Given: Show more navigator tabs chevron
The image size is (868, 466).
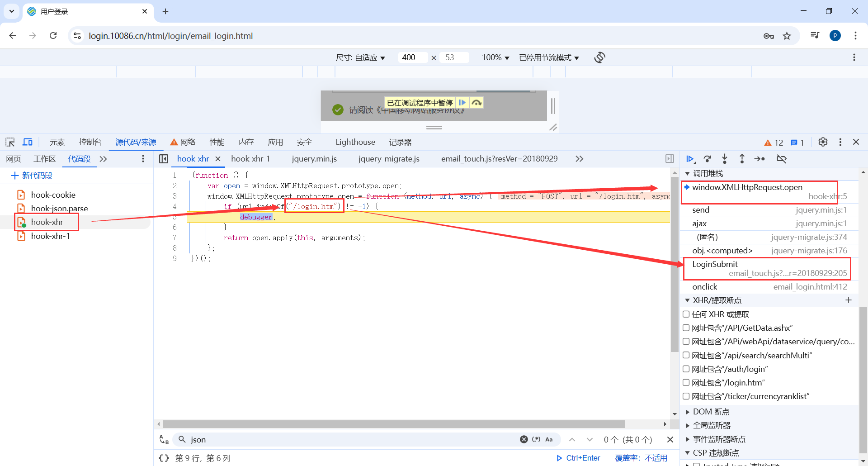Looking at the screenshot, I should point(104,159).
